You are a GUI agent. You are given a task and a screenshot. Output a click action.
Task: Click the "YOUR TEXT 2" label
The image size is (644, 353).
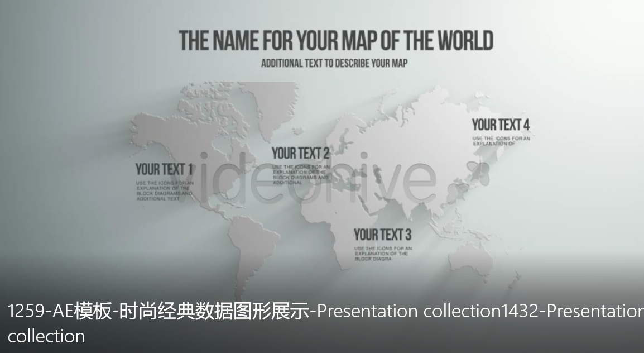pyautogui.click(x=301, y=154)
